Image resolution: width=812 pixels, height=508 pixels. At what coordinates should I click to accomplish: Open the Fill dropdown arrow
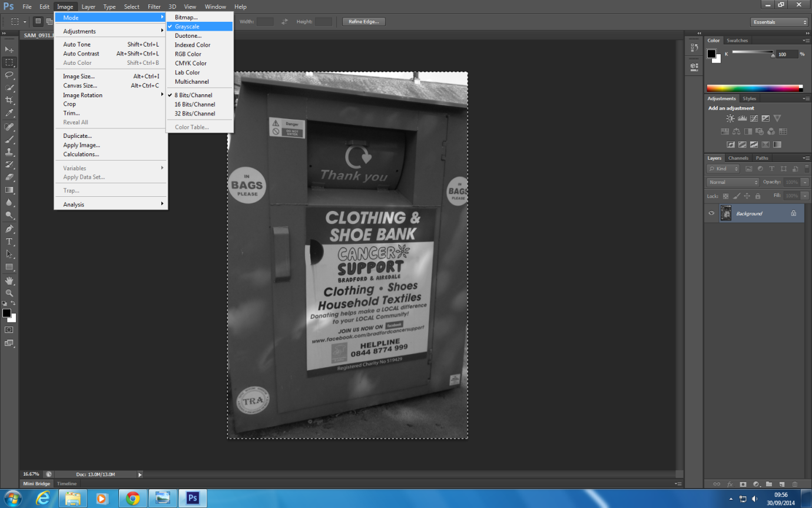point(804,196)
